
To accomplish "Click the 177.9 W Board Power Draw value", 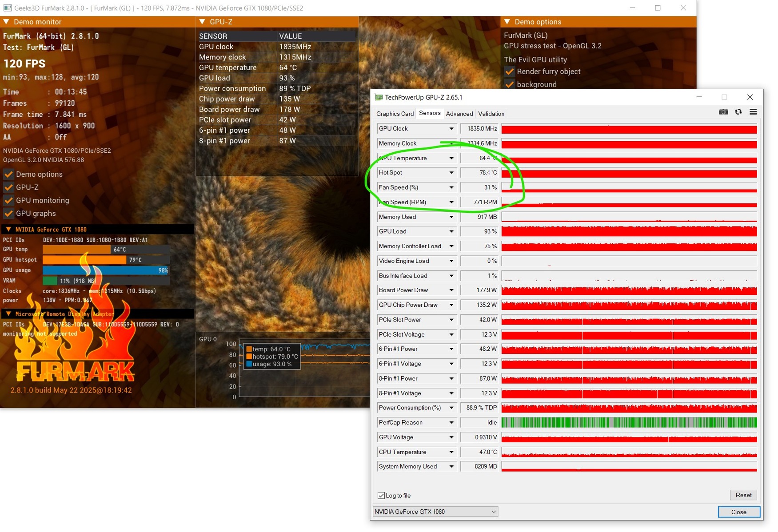I will click(x=479, y=290).
